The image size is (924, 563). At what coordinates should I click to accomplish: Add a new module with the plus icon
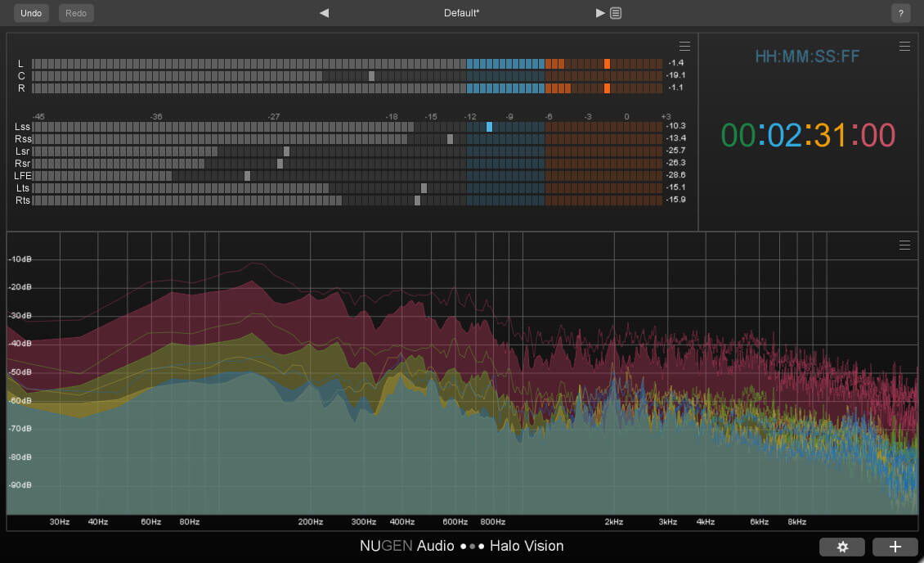[x=895, y=547]
